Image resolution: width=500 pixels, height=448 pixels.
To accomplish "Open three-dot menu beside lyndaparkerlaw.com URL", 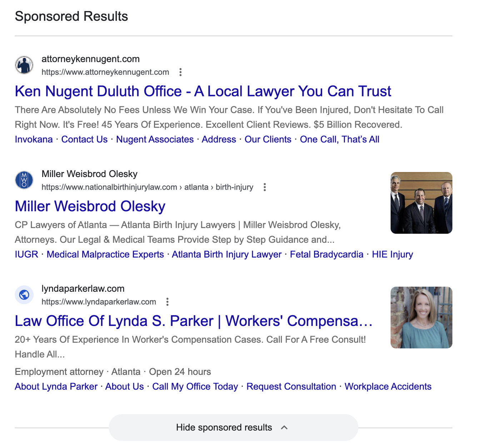I will (x=167, y=302).
